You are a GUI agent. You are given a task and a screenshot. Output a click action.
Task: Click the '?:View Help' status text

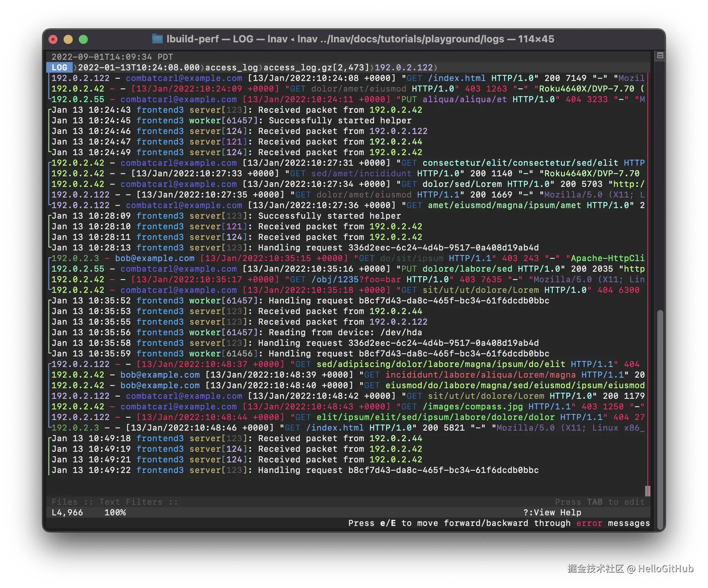(552, 513)
